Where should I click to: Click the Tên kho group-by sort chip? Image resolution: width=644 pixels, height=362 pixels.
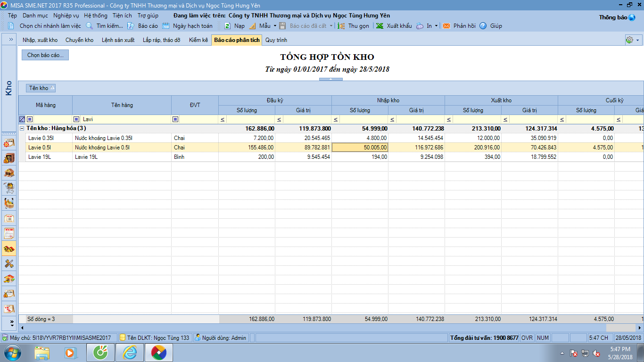(41, 88)
